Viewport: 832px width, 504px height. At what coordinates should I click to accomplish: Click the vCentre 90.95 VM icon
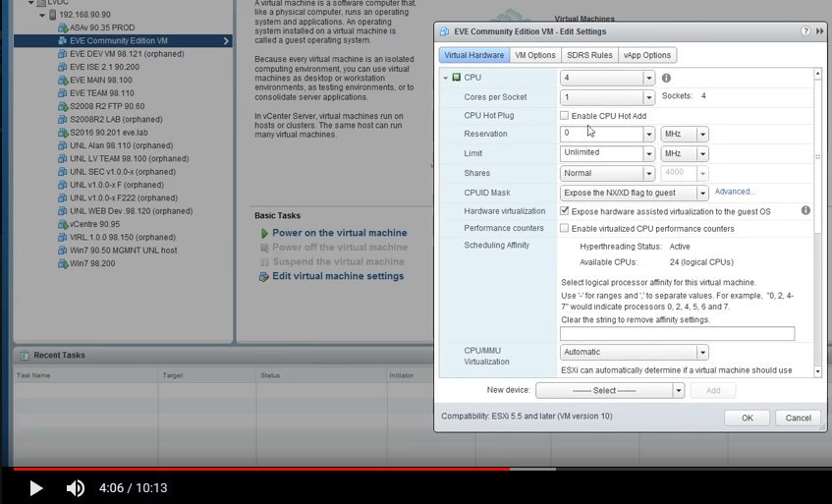63,224
